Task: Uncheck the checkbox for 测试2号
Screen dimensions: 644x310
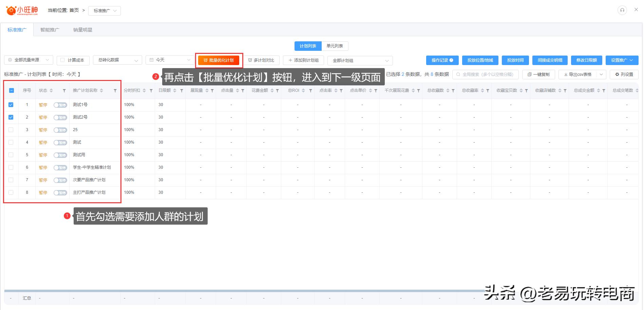Action: (x=11, y=117)
